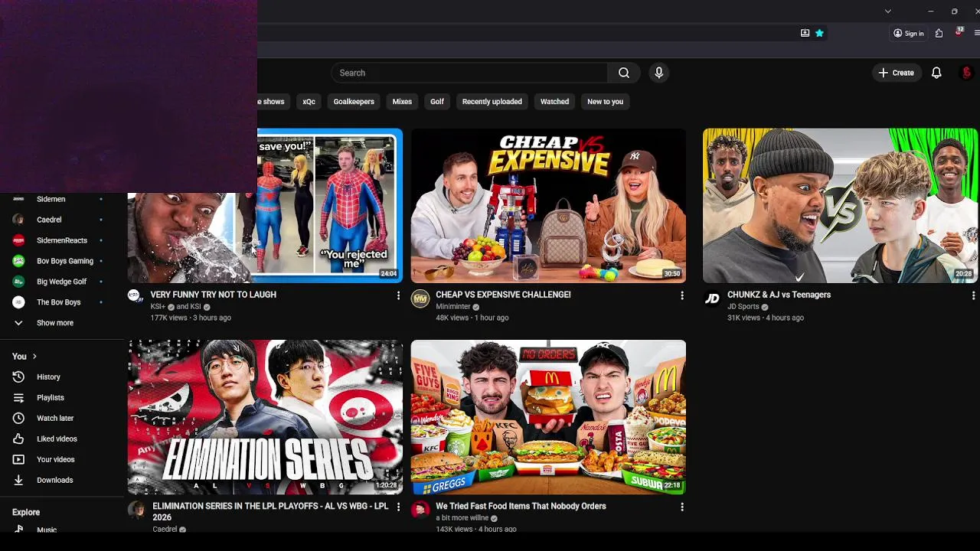Play the Chunkz & AJ vs Teenagers thumbnail
Screen dimensions: 980x551
840,206
